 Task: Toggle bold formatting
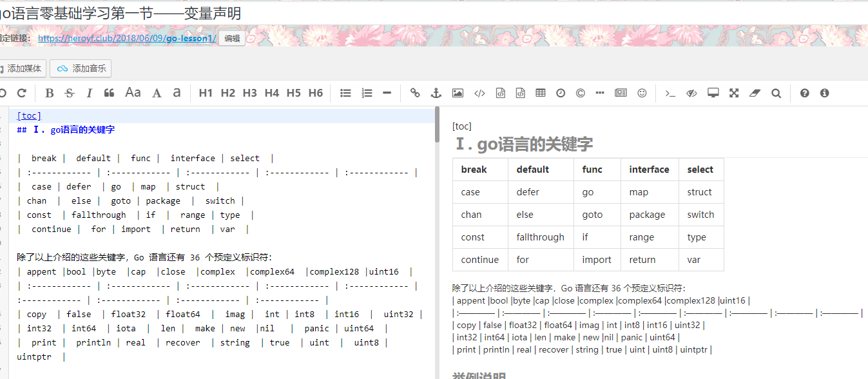pos(50,93)
